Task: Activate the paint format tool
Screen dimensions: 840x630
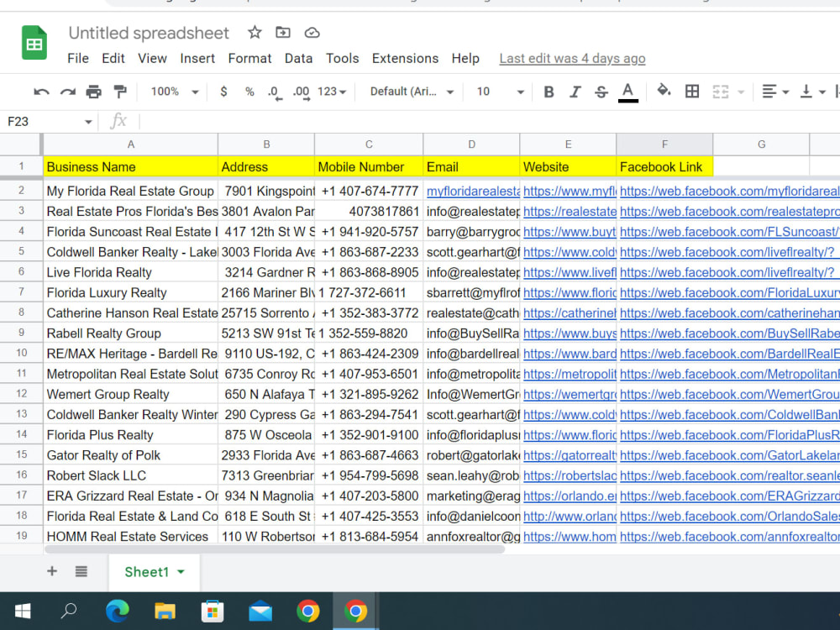Action: tap(120, 92)
